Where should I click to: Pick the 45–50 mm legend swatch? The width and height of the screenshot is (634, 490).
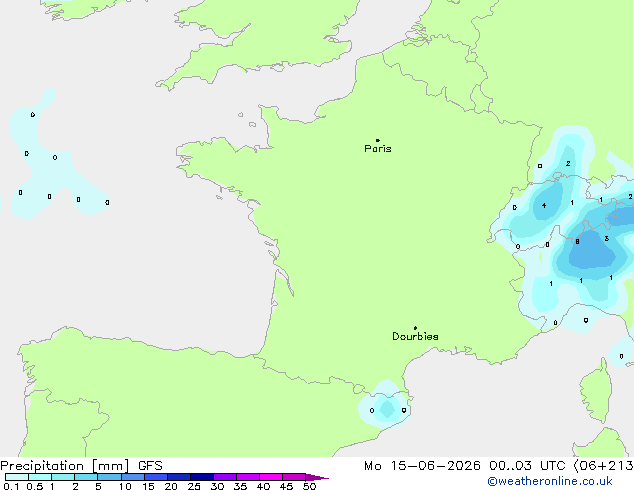coord(294,477)
